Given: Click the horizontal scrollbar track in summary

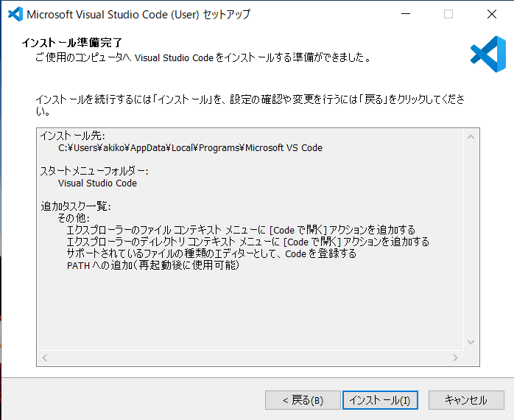Looking at the screenshot, I should (x=250, y=357).
